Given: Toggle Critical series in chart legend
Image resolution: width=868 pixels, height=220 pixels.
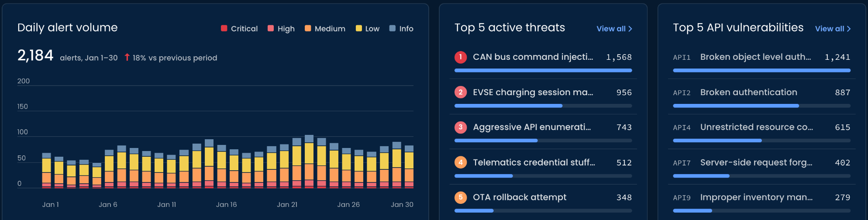Looking at the screenshot, I should [x=239, y=28].
